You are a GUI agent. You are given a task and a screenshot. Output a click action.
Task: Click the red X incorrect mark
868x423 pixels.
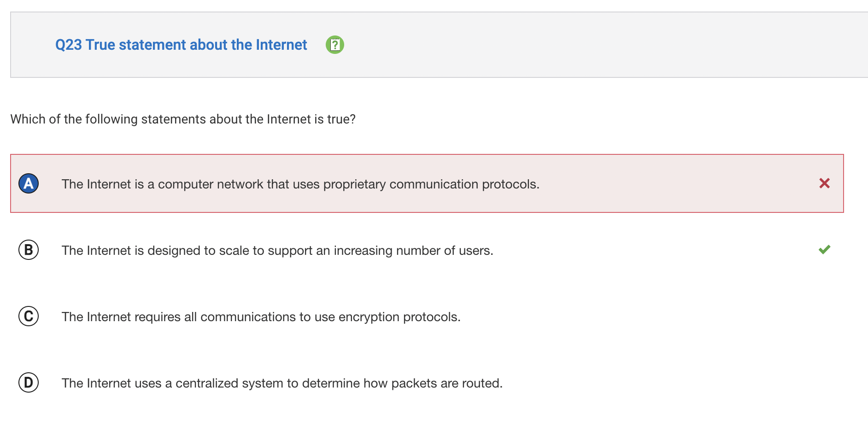tap(824, 183)
